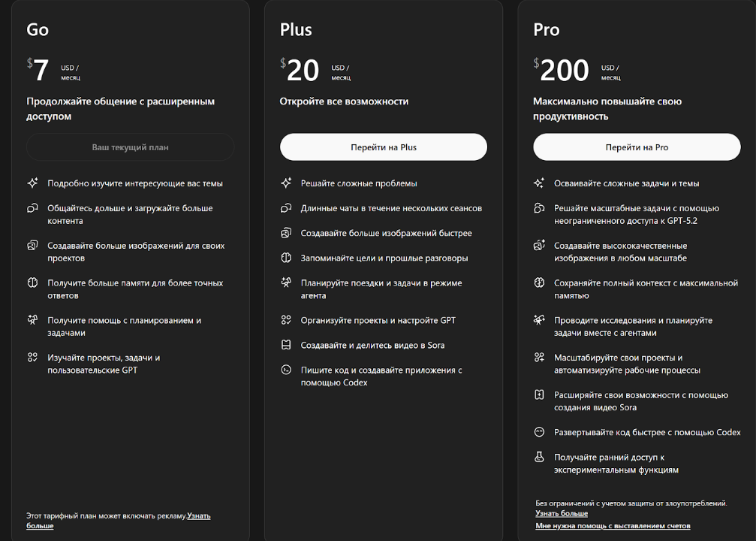This screenshot has width=756, height=541.
Task: Click the agent mode icon in Plus plan
Action: (286, 283)
